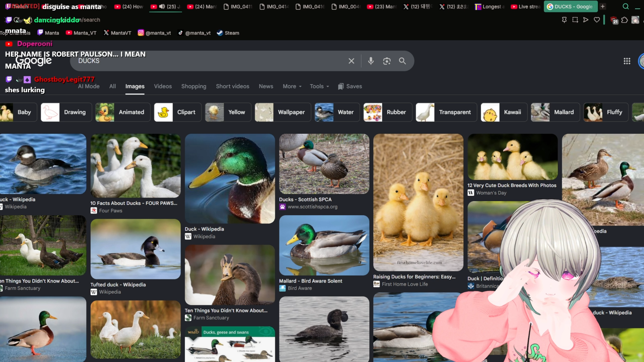Open the Tufted duck Wikipedia result
This screenshot has width=644, height=362.
(136, 257)
